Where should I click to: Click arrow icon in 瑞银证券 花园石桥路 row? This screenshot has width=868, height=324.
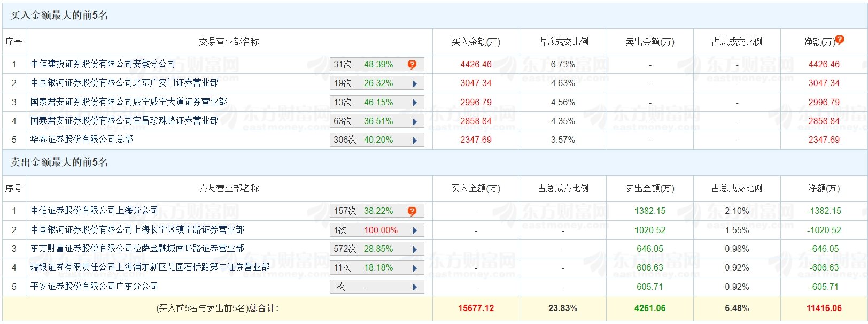tap(415, 268)
